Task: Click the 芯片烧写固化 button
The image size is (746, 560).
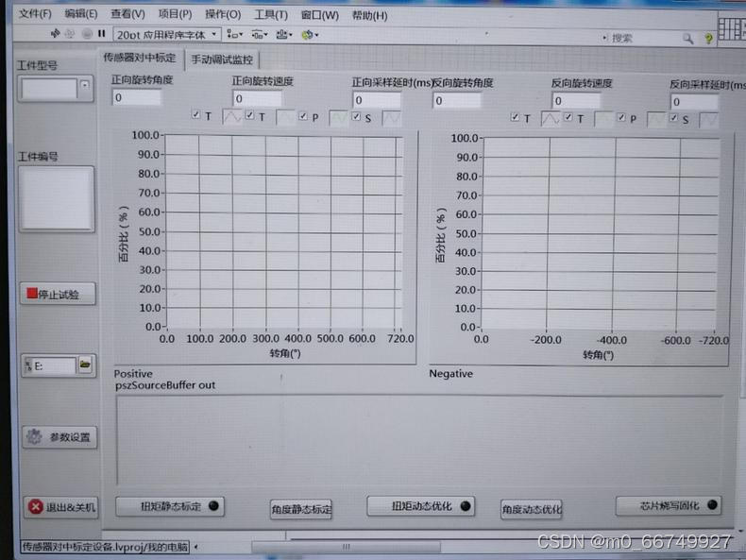Action: click(669, 506)
